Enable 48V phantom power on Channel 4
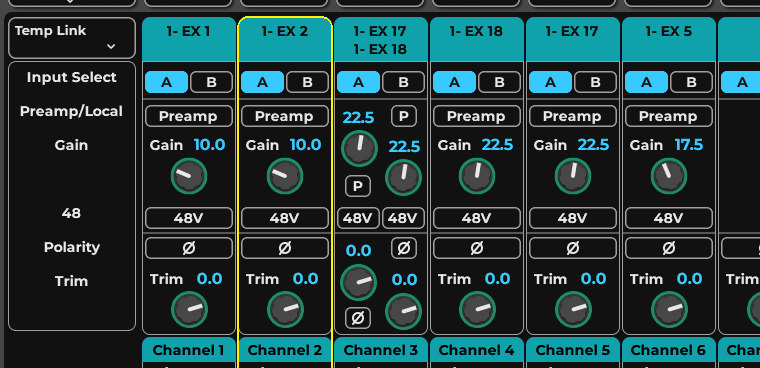Screen dimensions: 760x368 pyautogui.click(x=476, y=218)
